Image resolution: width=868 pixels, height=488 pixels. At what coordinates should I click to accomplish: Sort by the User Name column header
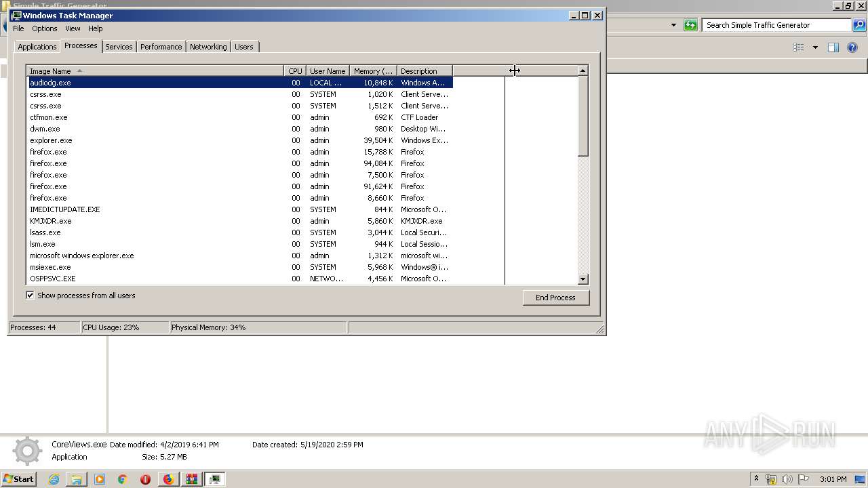(x=328, y=70)
